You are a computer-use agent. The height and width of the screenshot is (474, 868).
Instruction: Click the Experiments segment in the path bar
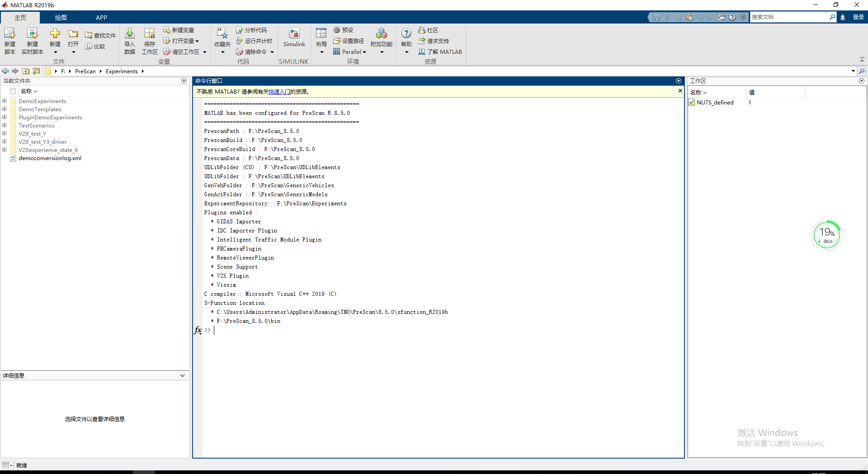122,71
